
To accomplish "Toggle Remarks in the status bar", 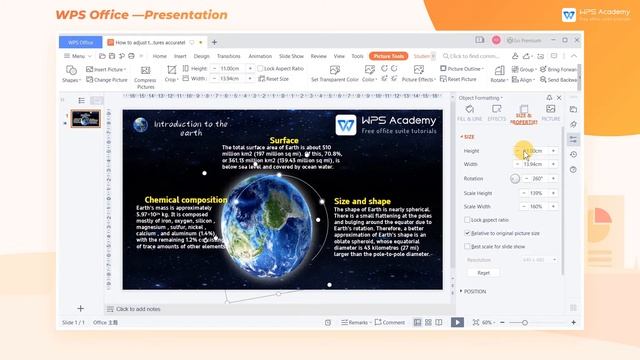I will (x=355, y=322).
